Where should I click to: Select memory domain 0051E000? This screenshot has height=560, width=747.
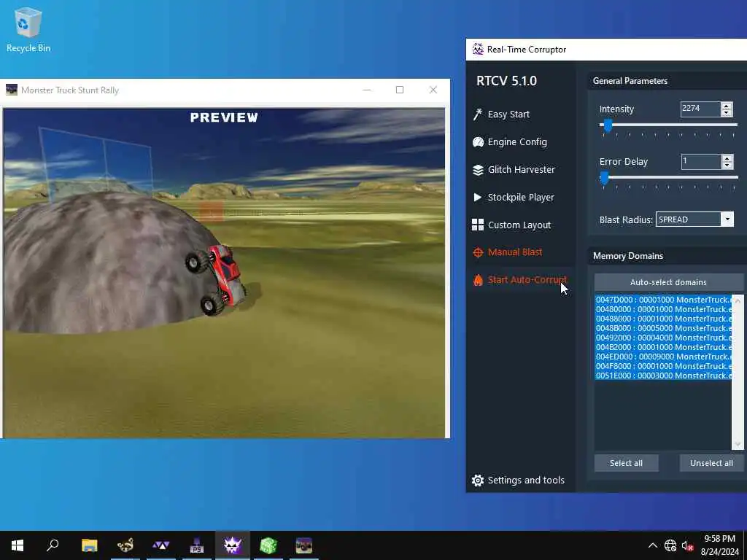663,376
